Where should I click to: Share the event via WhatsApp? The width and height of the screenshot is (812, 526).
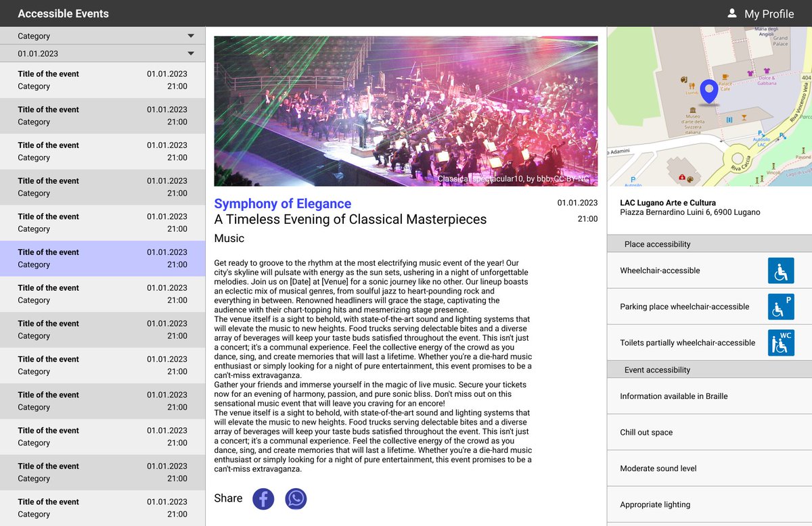pos(296,499)
